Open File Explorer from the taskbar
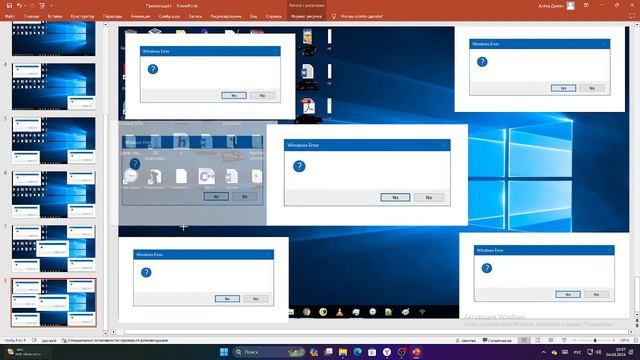Screen dimensions: 640x360 tap(343, 352)
